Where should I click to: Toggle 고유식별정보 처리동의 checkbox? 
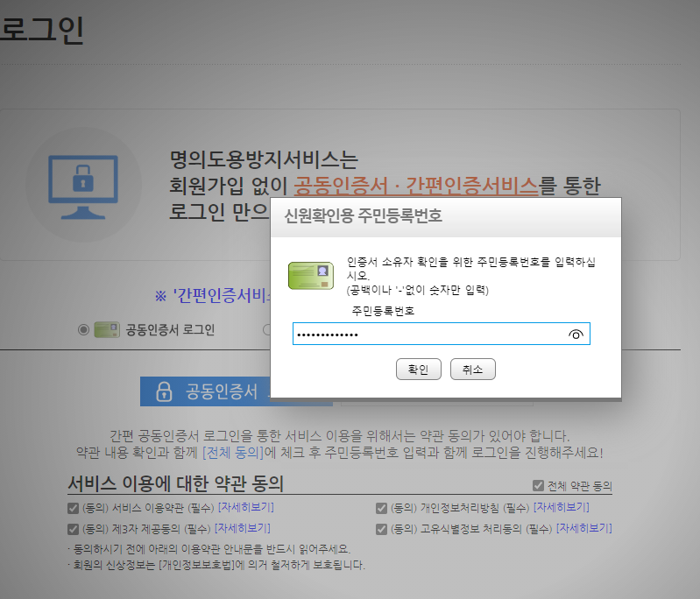(x=381, y=529)
